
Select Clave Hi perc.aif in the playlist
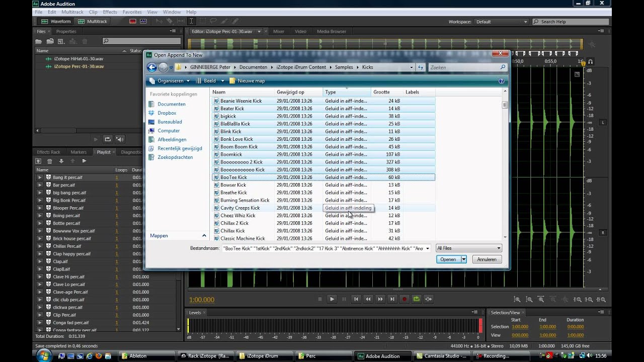pos(69,277)
